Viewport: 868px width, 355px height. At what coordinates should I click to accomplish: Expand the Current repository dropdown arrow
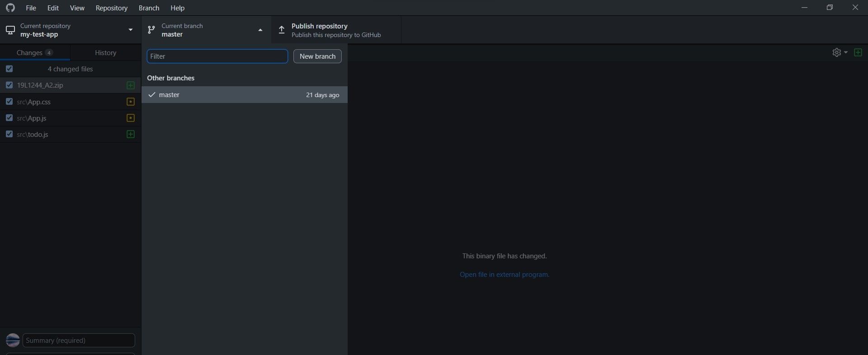(131, 30)
